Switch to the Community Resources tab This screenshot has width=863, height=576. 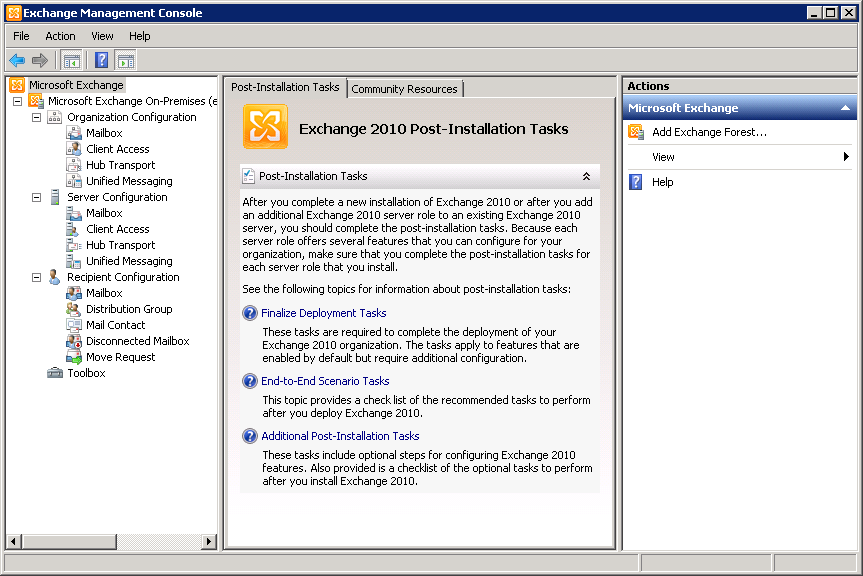(x=405, y=89)
